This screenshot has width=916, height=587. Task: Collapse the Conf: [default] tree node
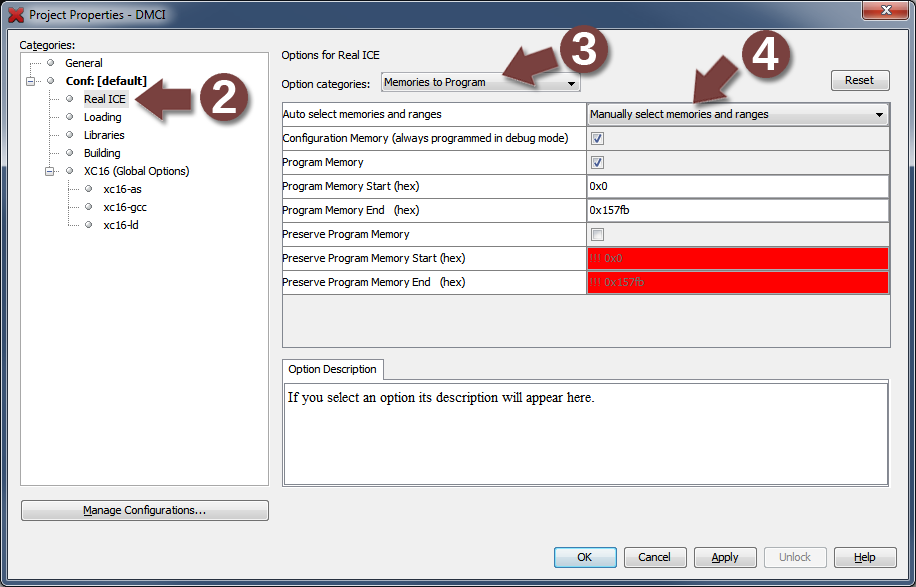click(31, 81)
